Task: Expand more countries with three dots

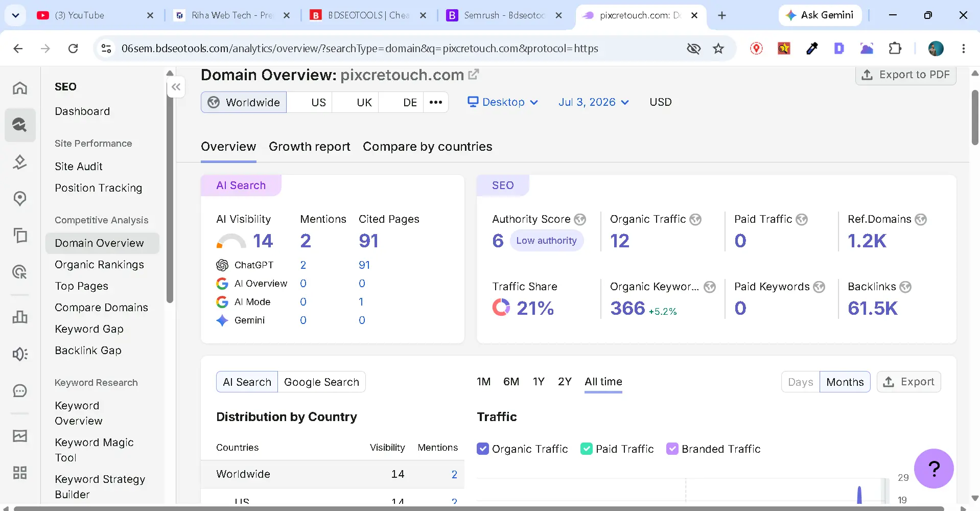Action: (x=435, y=102)
